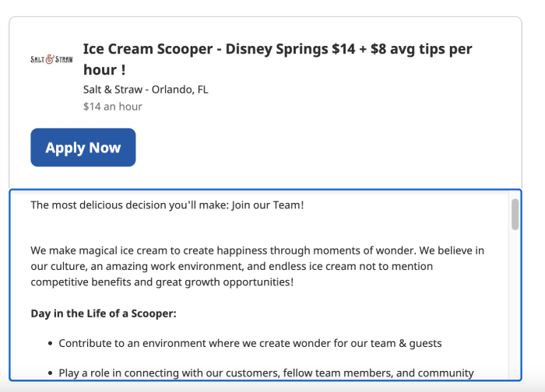The image size is (545, 392).
Task: Click the scrollbar track below the thumb
Action: [515, 311]
